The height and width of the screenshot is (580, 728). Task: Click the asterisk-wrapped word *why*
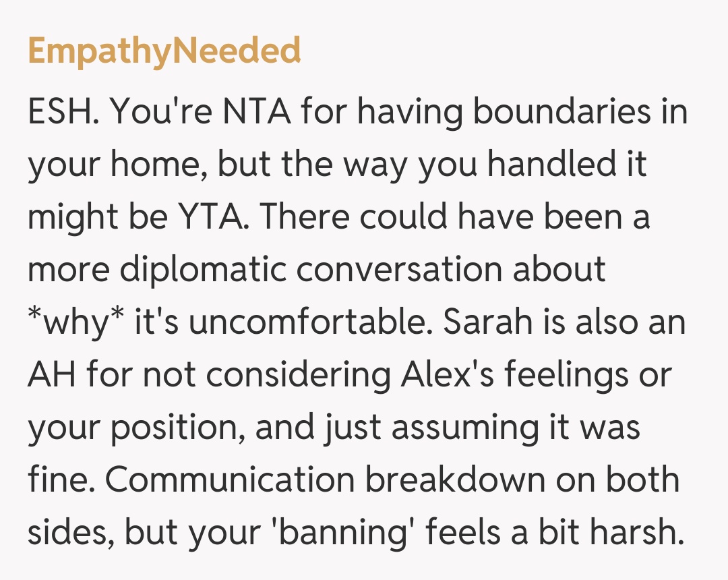(x=74, y=322)
